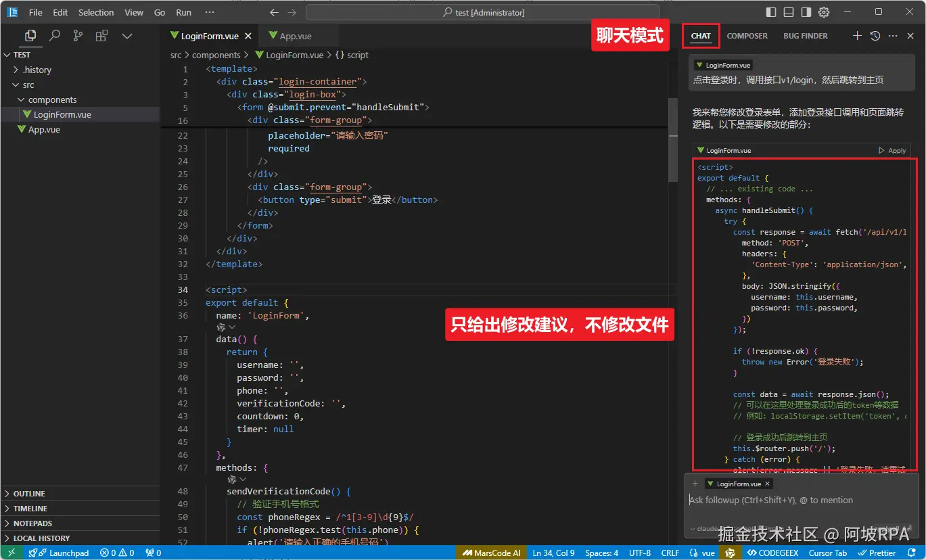
Task: Click src in the breadcrumb path
Action: click(176, 55)
